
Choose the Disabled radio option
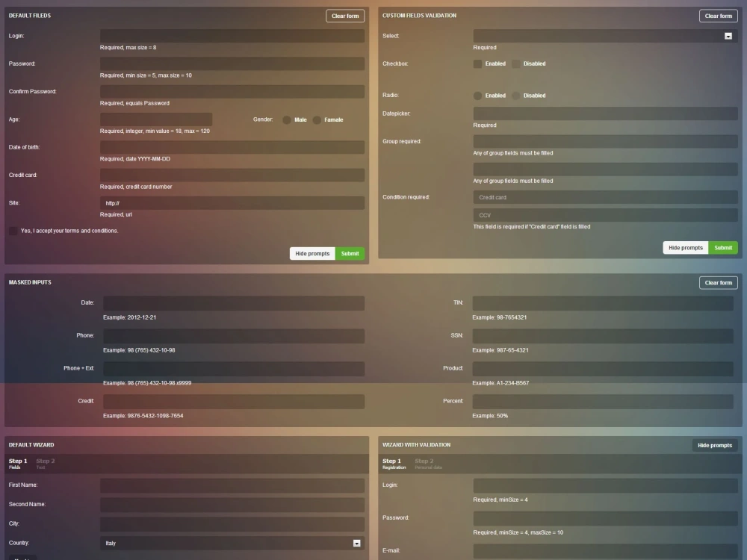click(x=515, y=96)
